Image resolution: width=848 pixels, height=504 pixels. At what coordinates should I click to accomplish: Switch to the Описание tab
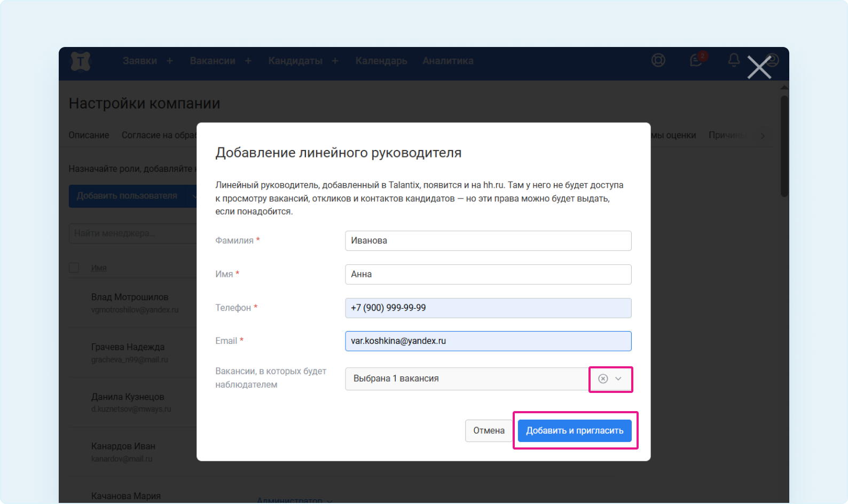click(x=89, y=135)
